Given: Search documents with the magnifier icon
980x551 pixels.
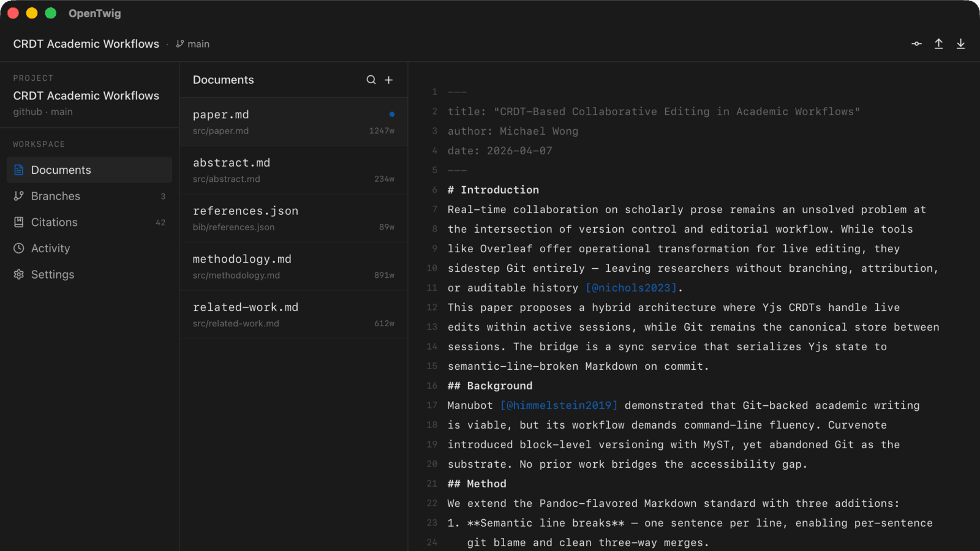Looking at the screenshot, I should [x=371, y=80].
